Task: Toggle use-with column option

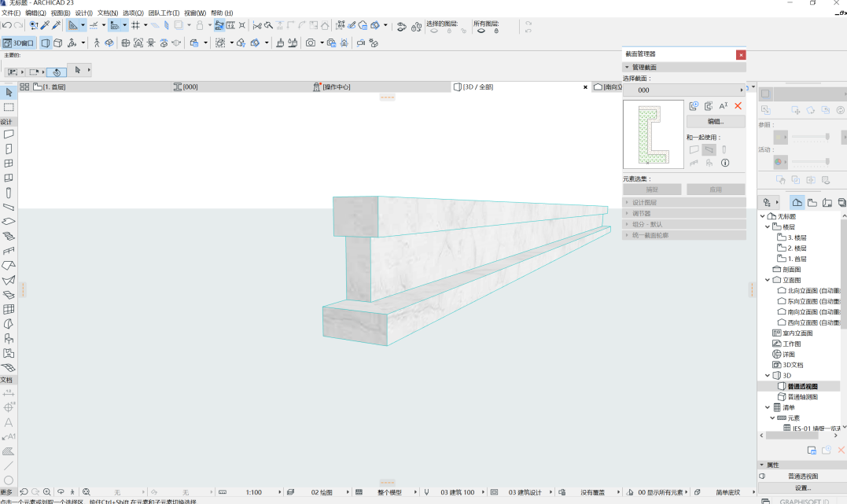Action: pos(724,149)
